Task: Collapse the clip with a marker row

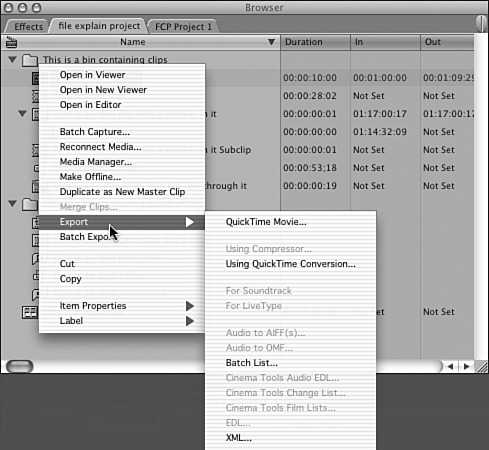Action: pos(22,114)
